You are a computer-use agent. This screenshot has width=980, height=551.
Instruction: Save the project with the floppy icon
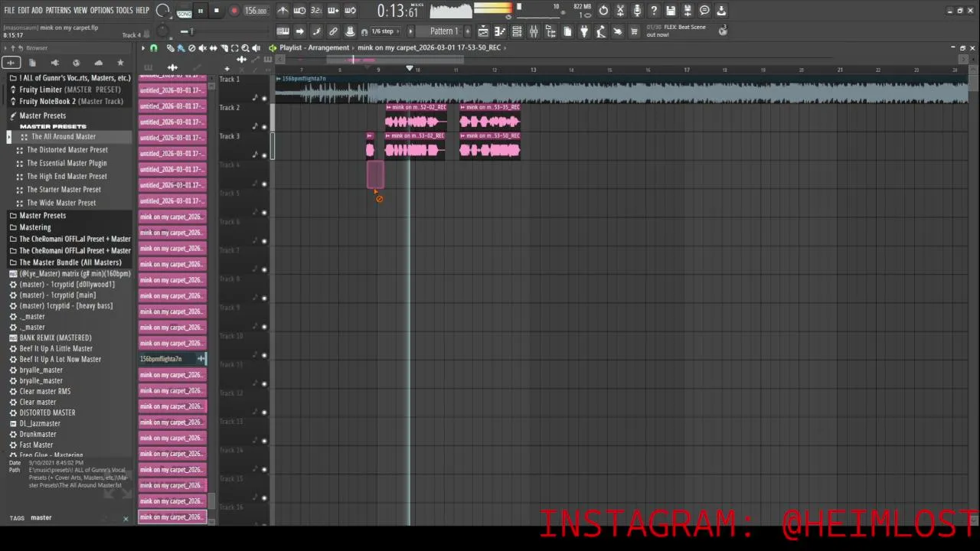[671, 11]
